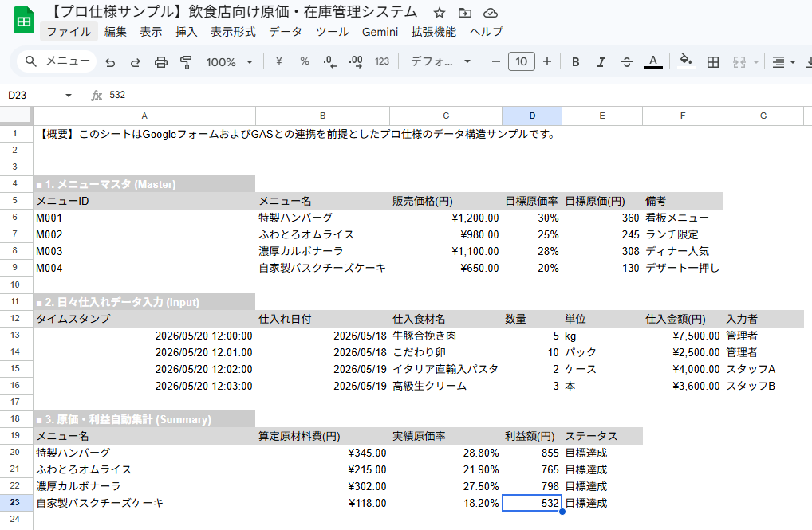Apply percent number format
This screenshot has height=530, width=812.
[305, 61]
